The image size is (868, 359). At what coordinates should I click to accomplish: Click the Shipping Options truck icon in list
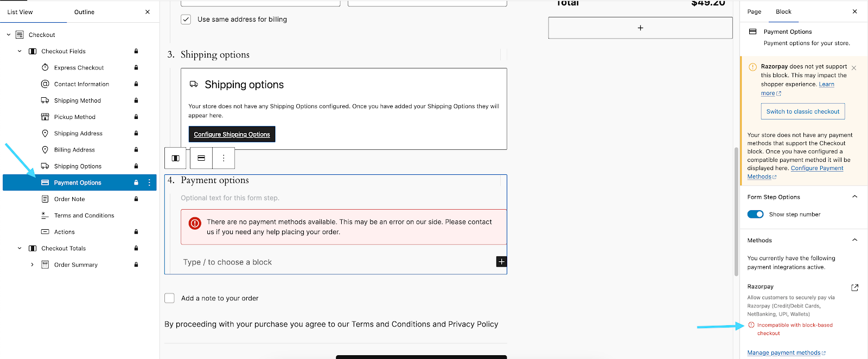coord(45,166)
